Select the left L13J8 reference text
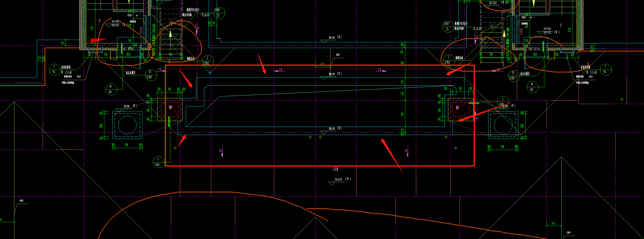 click(x=68, y=72)
